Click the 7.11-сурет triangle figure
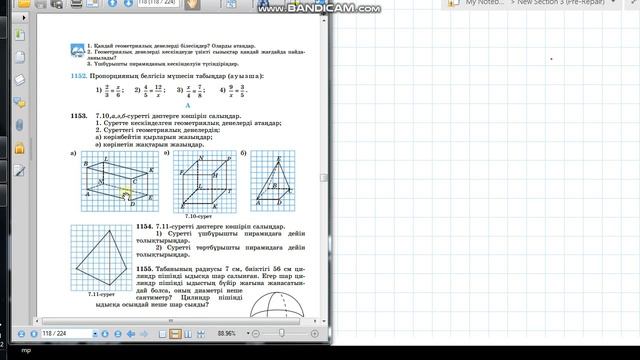 (101, 258)
